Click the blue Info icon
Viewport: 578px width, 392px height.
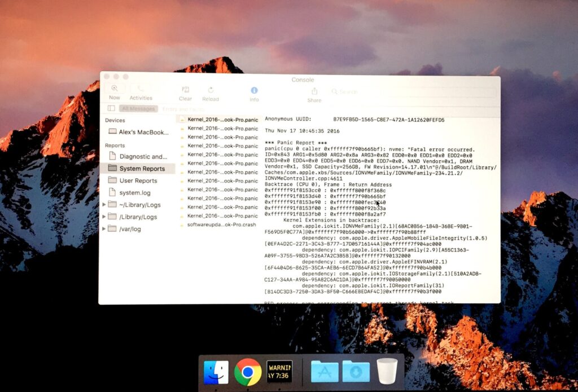254,90
